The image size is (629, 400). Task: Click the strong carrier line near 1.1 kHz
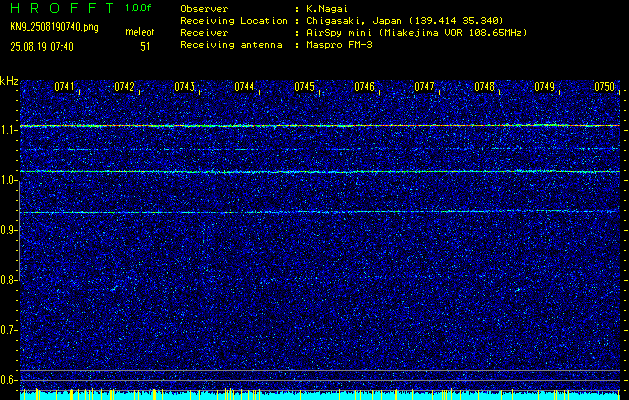[320, 126]
